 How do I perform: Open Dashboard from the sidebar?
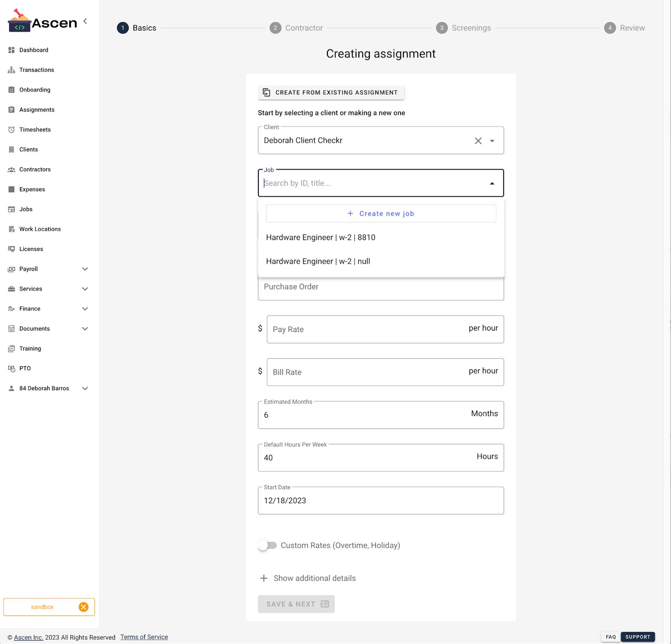point(34,50)
